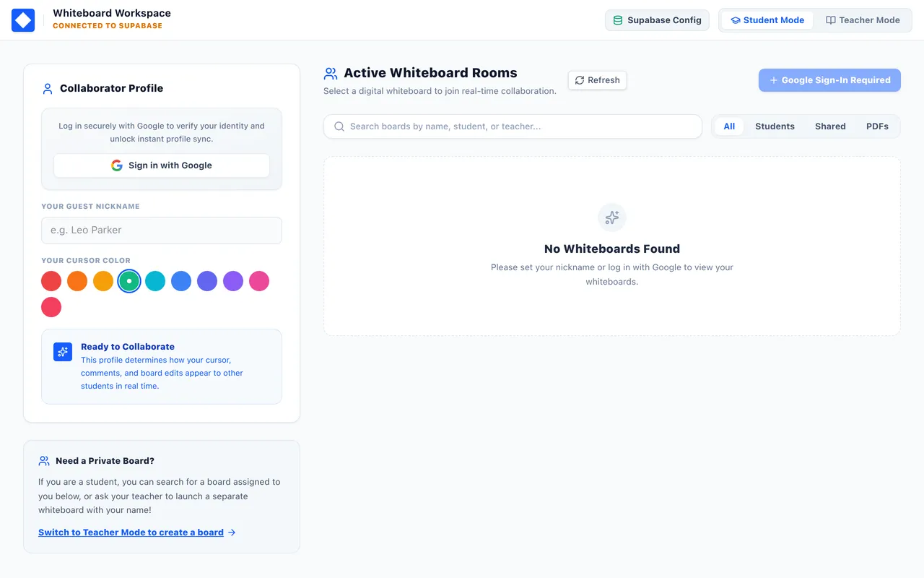Click the Ready to Collaborate heading
The height and width of the screenshot is (578, 924).
click(x=128, y=347)
